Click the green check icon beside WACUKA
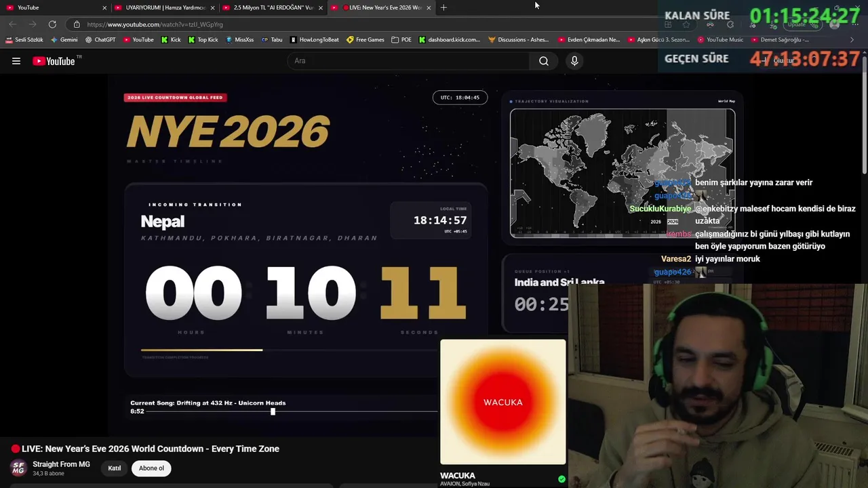Image resolution: width=868 pixels, height=488 pixels. pyautogui.click(x=561, y=479)
